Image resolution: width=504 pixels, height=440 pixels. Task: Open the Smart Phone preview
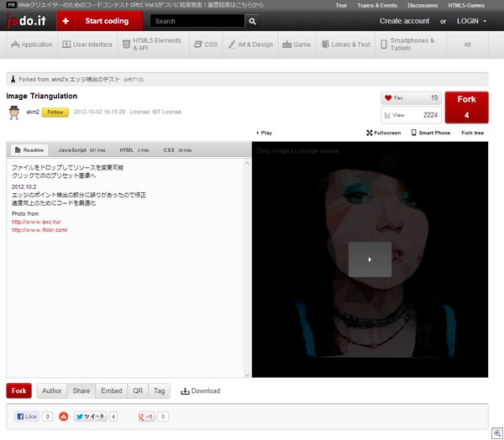[430, 133]
